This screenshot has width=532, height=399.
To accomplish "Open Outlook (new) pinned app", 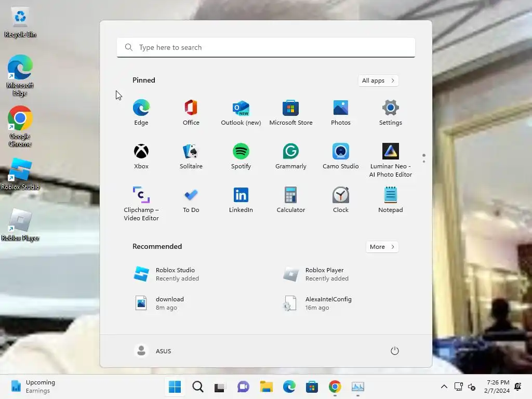I will coord(241,112).
